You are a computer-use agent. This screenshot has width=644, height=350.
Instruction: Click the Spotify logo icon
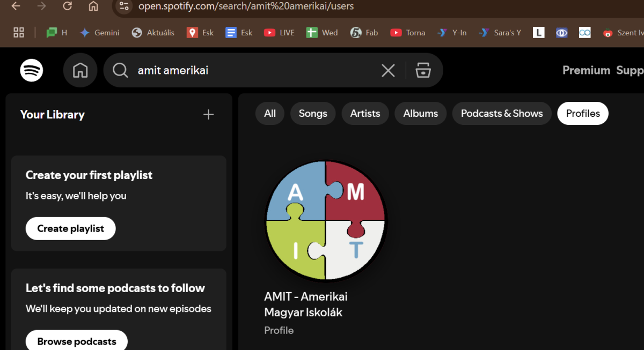(x=32, y=70)
